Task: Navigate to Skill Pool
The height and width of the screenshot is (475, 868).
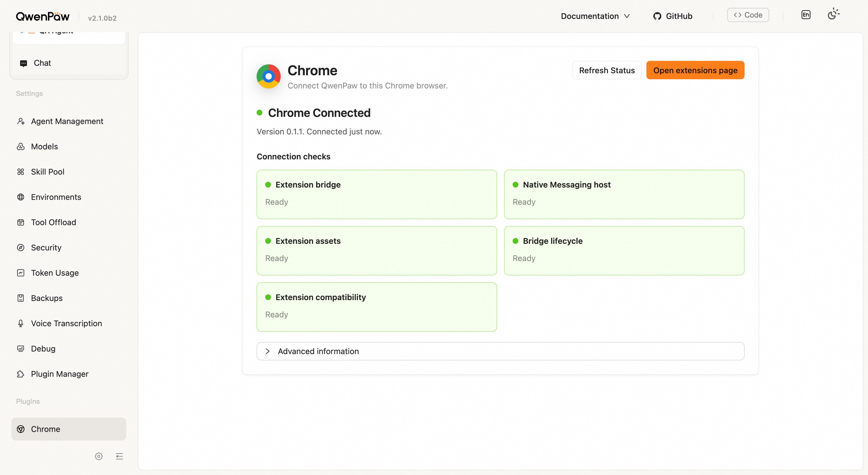Action: 69,172
